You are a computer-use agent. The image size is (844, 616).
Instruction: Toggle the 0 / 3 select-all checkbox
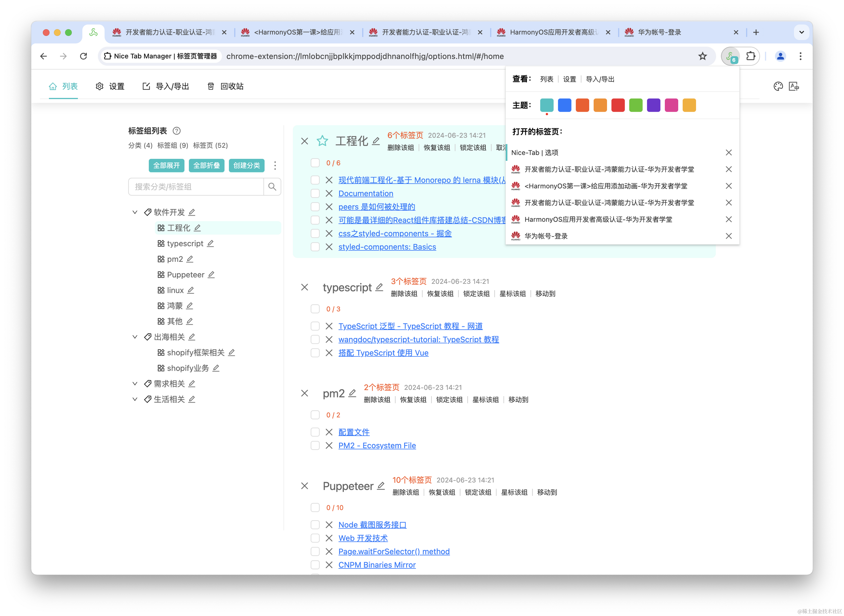point(315,309)
